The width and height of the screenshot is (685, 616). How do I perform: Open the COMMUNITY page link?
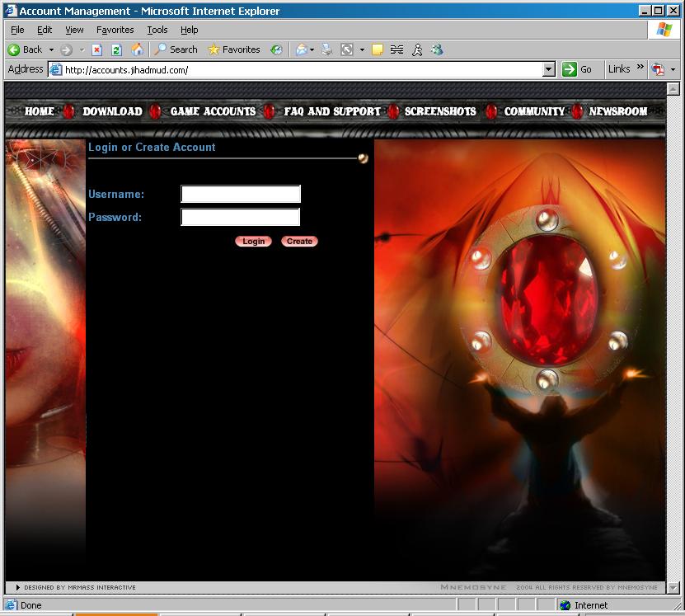tap(534, 111)
